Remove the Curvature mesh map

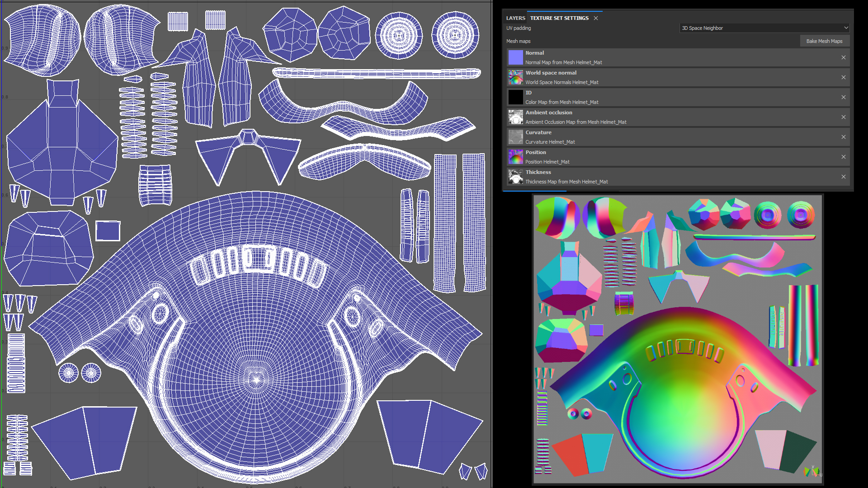tap(843, 137)
